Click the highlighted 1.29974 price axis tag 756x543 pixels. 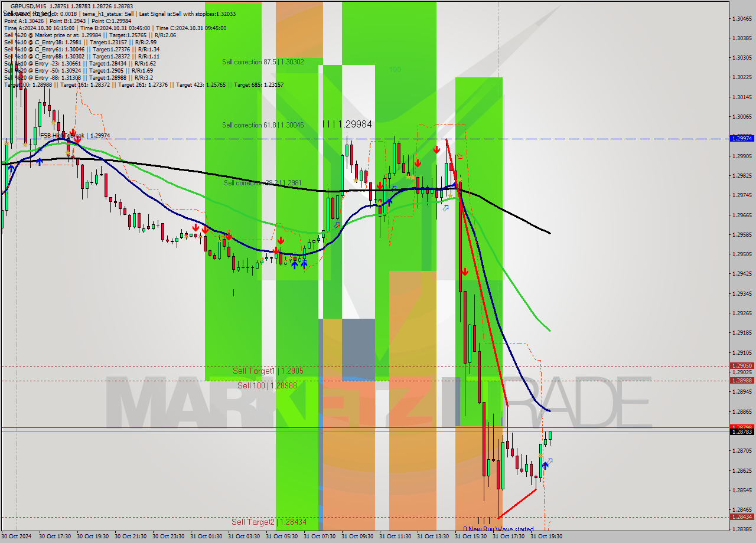click(x=742, y=138)
